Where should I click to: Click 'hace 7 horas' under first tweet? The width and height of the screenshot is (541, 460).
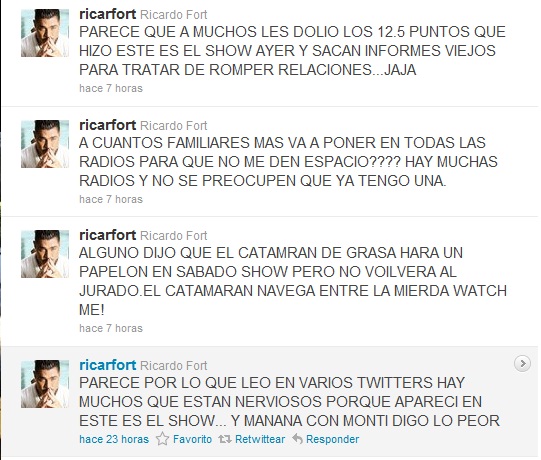coord(111,88)
